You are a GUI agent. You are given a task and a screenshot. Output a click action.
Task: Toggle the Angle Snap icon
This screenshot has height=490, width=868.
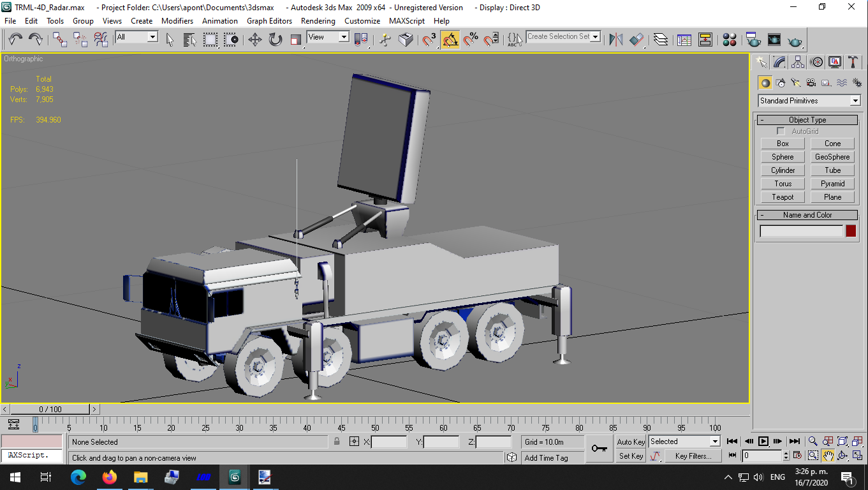pyautogui.click(x=450, y=40)
